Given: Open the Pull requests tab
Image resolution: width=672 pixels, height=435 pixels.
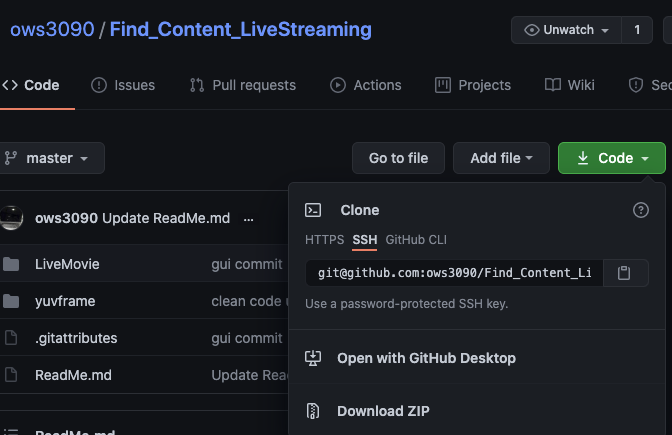Looking at the screenshot, I should click(243, 85).
